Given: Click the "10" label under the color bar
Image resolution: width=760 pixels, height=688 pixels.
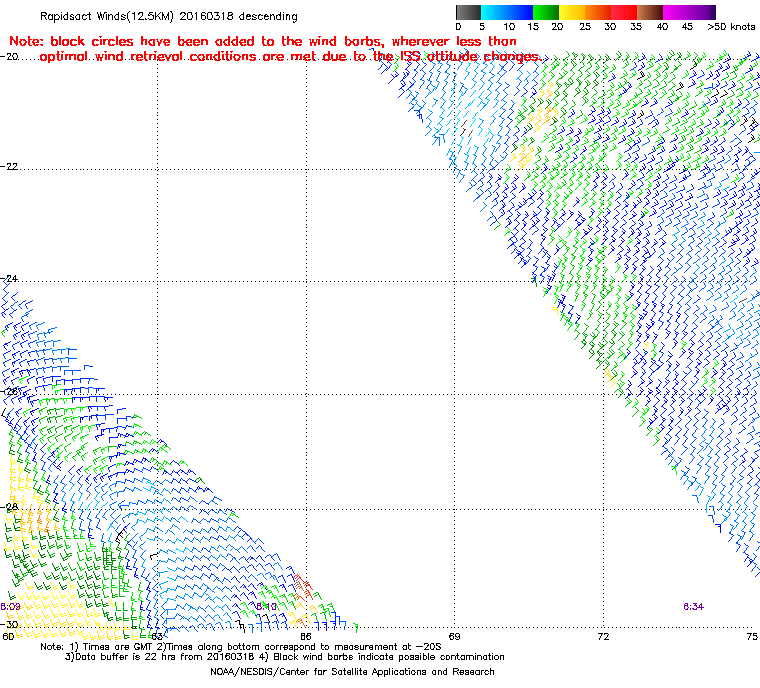Looking at the screenshot, I should (x=509, y=27).
